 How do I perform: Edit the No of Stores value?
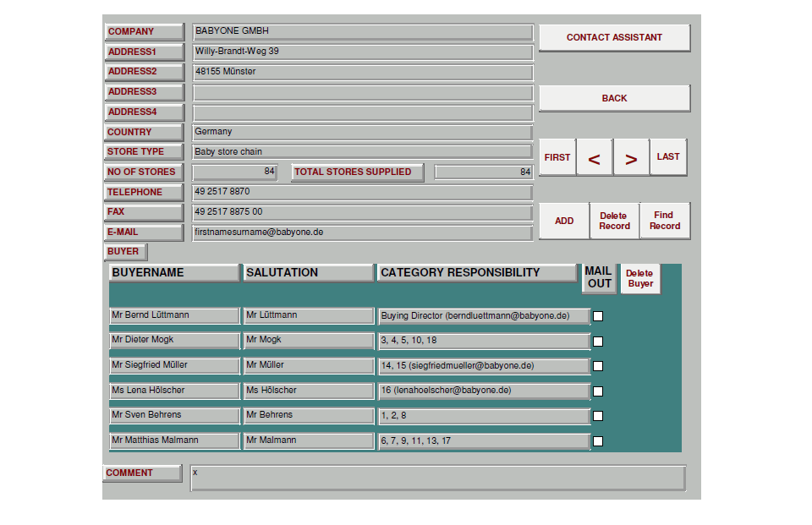234,172
